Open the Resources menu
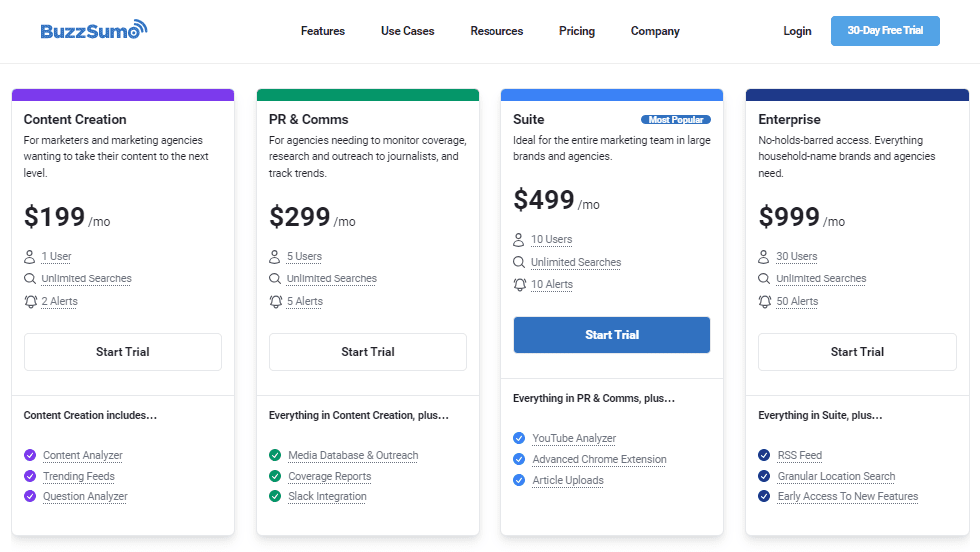 click(x=496, y=31)
